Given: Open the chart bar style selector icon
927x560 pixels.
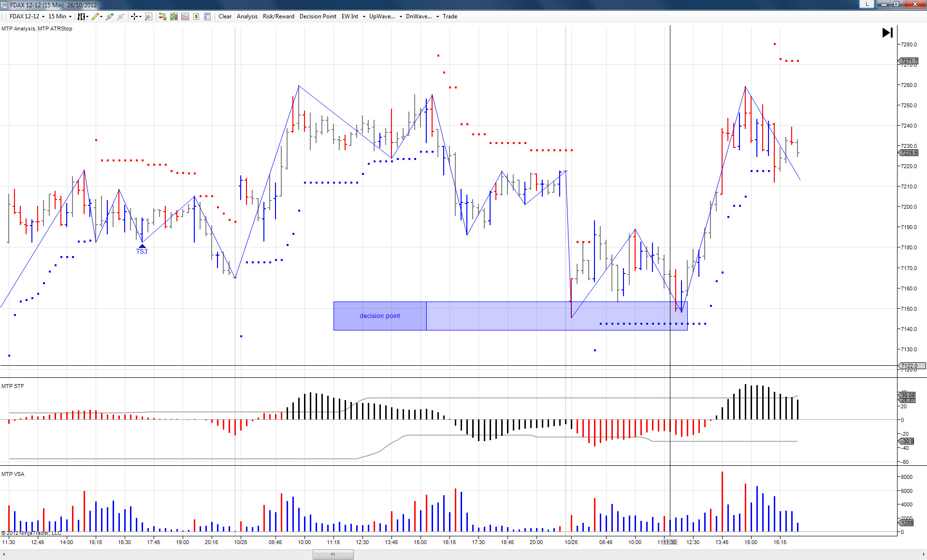Looking at the screenshot, I should 82,16.
